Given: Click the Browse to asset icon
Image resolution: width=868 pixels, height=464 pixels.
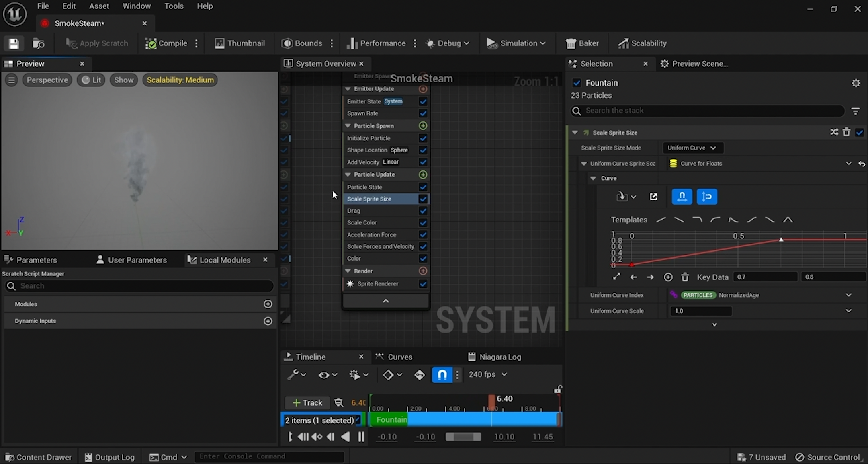Looking at the screenshot, I should tap(39, 43).
